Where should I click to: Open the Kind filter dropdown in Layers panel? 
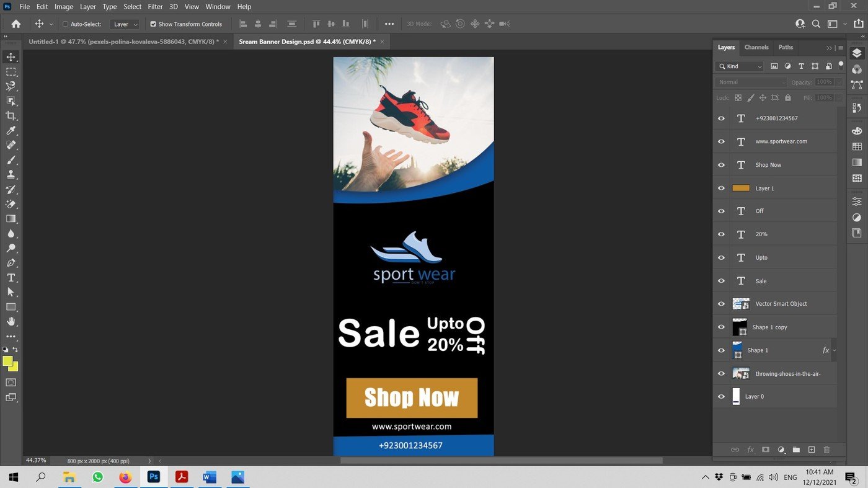(738, 66)
